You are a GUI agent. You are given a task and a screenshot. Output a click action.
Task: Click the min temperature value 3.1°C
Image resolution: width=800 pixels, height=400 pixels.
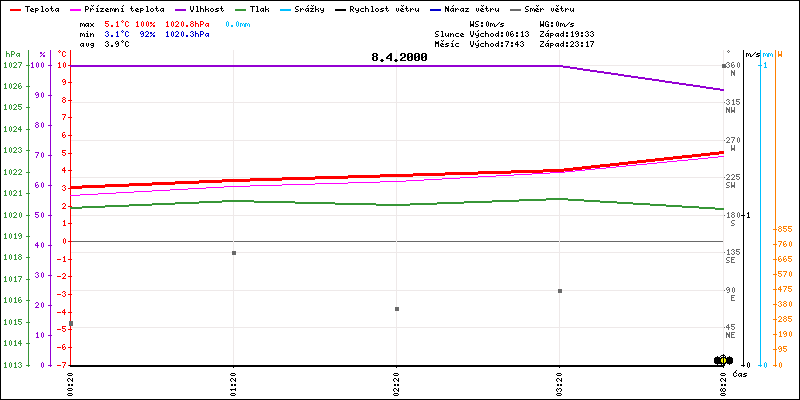tap(118, 34)
